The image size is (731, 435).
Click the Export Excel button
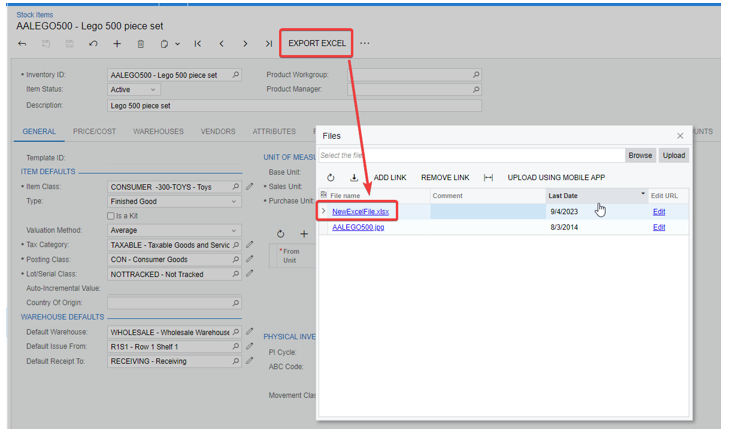click(316, 44)
